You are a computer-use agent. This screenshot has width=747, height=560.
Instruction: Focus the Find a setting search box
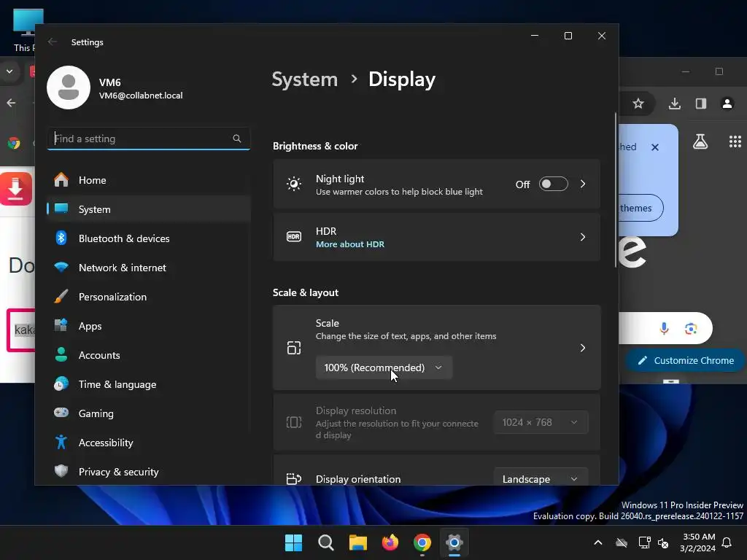click(149, 139)
